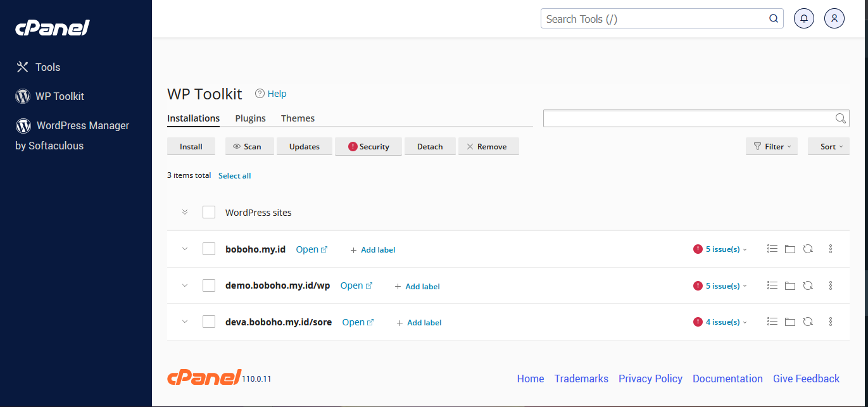This screenshot has width=868, height=407.
Task: Open folder icon for deva.boboho.my.id/sore
Action: [789, 322]
